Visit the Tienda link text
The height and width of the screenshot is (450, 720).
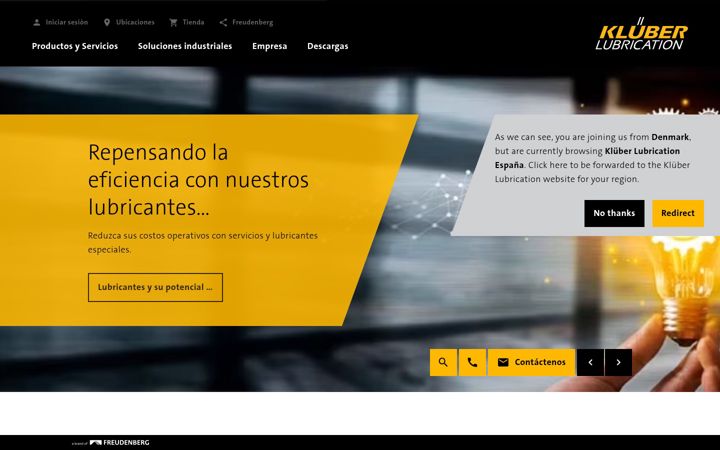[193, 22]
